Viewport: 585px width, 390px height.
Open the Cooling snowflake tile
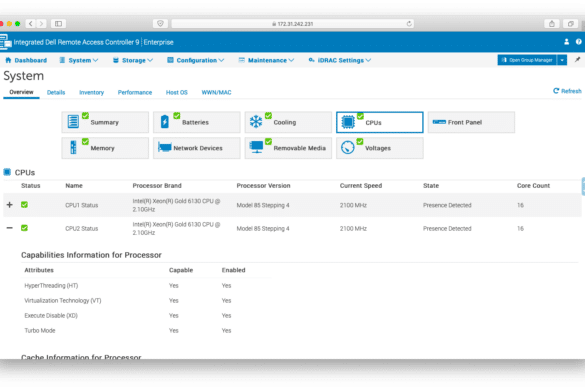click(288, 122)
